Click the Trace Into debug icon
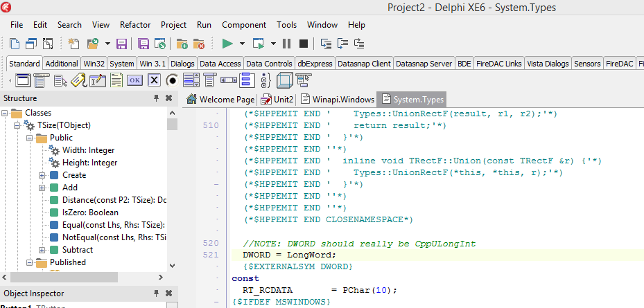 326,44
